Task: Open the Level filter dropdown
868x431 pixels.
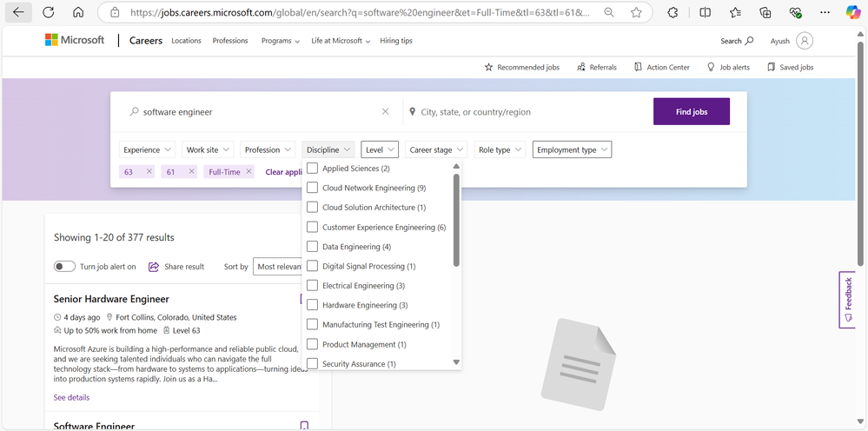Action: click(380, 150)
